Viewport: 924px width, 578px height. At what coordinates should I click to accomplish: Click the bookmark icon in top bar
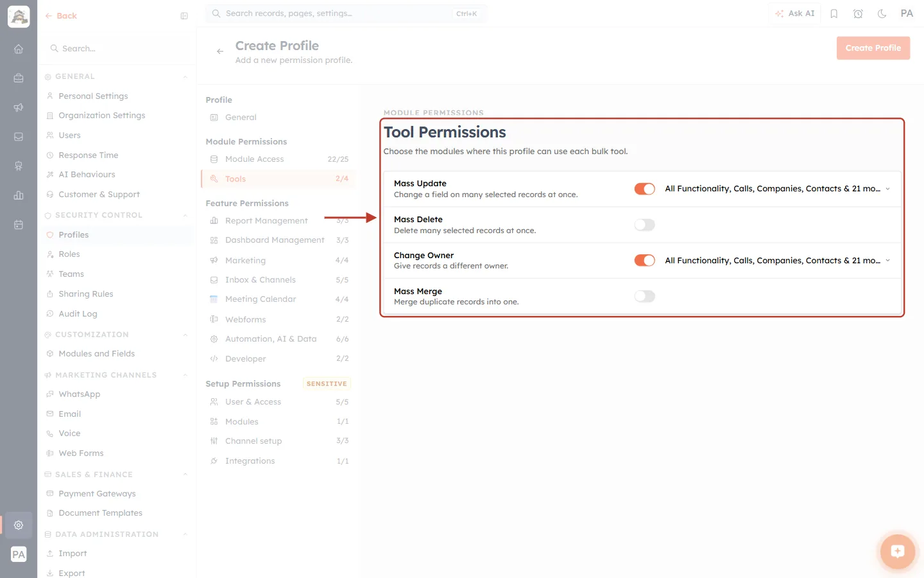834,13
